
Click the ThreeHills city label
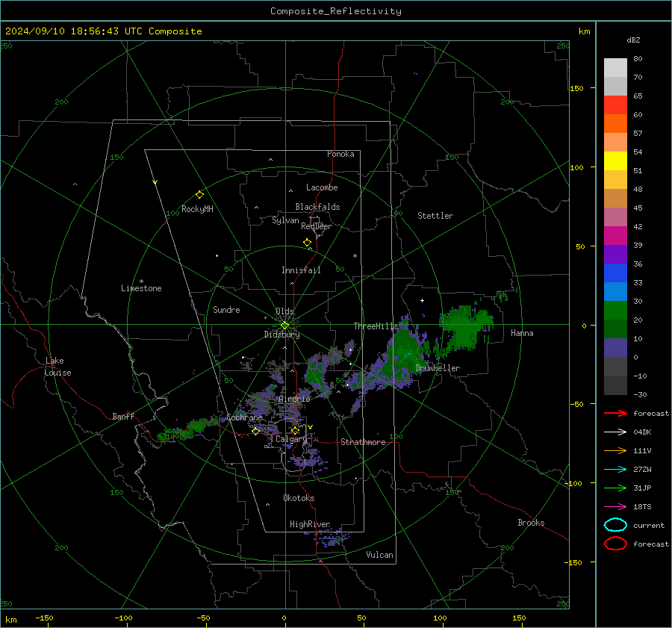376,326
